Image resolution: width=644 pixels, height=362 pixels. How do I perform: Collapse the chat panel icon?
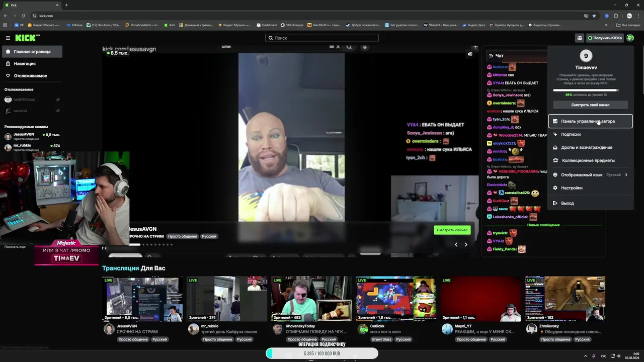coord(491,56)
